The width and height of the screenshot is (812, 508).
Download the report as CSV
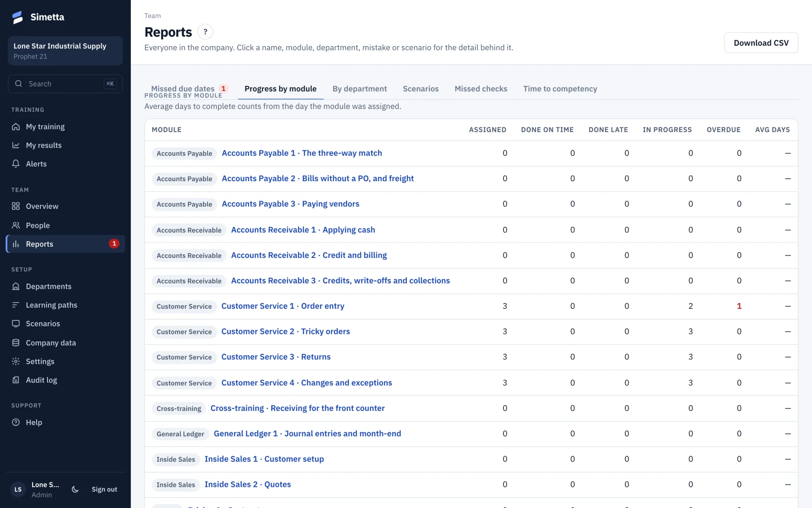pos(761,43)
